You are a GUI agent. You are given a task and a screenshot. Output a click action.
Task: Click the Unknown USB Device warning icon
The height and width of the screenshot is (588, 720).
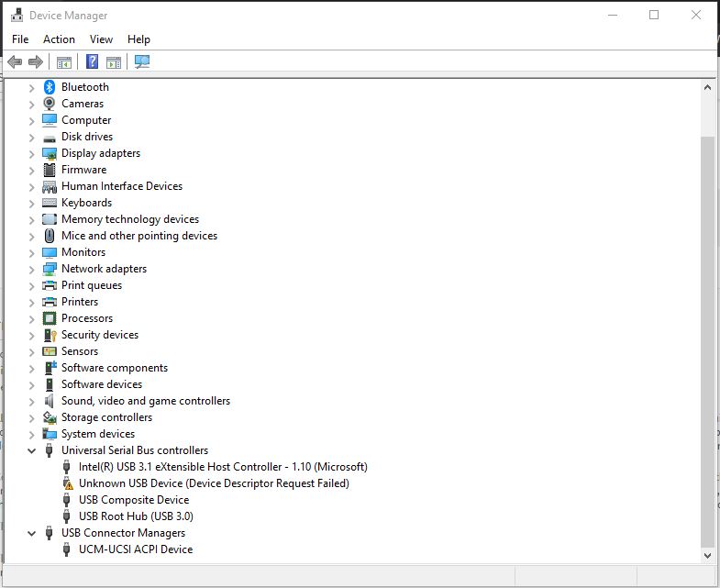(x=68, y=483)
